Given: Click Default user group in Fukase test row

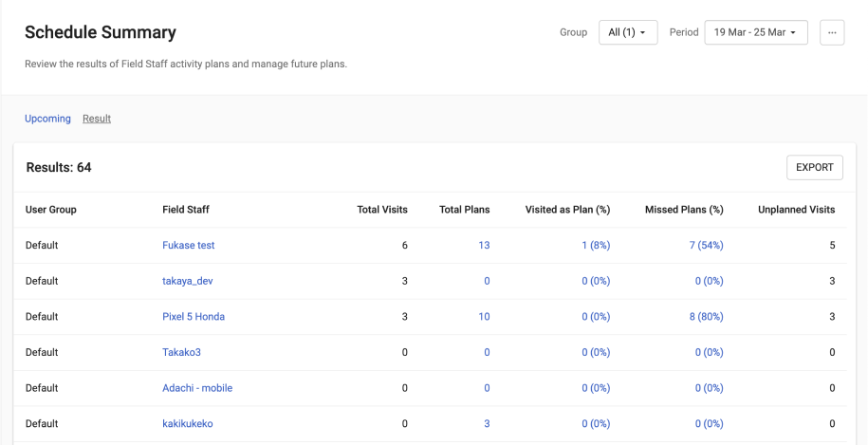Looking at the screenshot, I should tap(42, 245).
